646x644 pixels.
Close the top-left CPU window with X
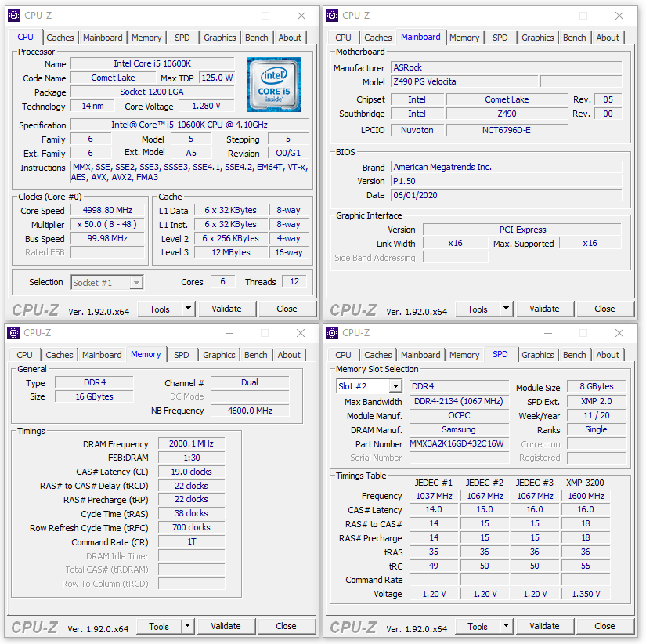coord(301,16)
